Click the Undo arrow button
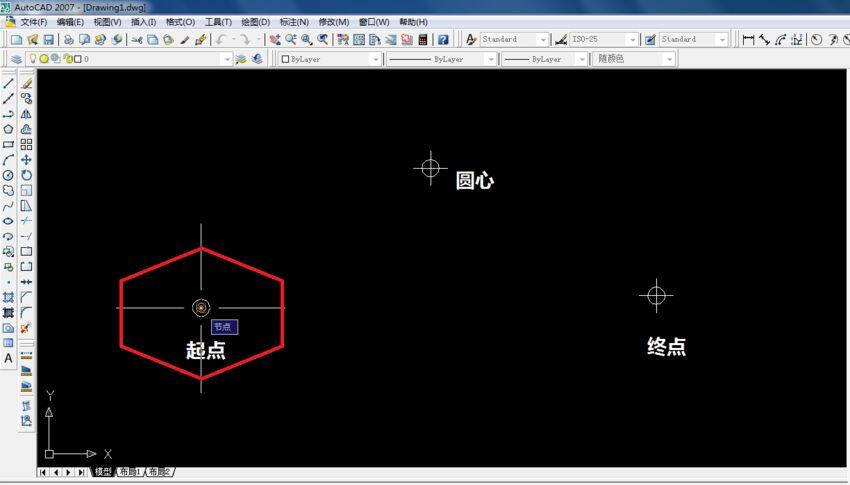The image size is (850, 485). coord(221,40)
